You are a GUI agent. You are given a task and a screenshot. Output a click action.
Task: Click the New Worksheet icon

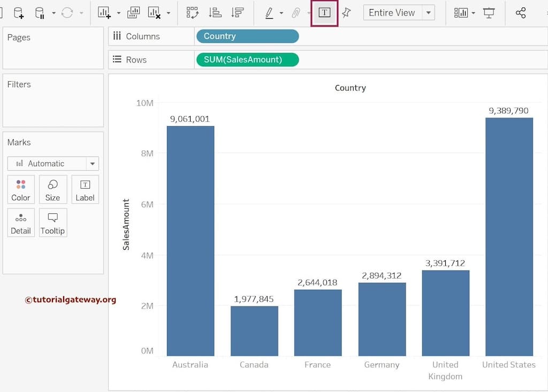(104, 13)
